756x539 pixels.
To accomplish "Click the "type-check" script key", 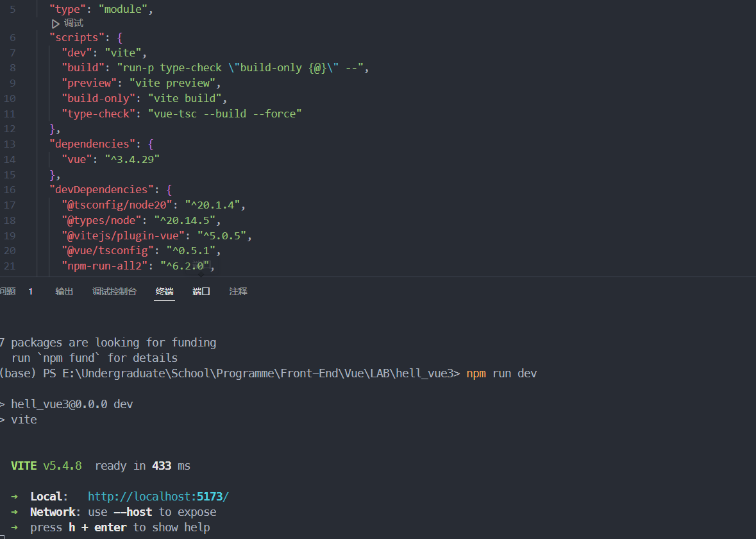I will click(x=98, y=114).
